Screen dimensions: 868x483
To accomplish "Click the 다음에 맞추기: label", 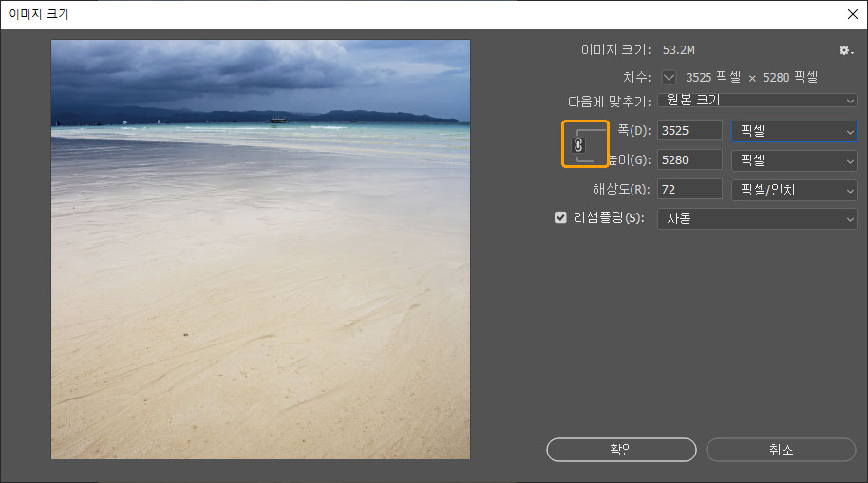I will click(609, 102).
